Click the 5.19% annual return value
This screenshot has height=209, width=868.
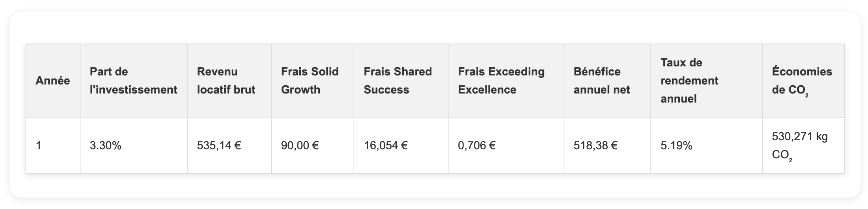(676, 146)
